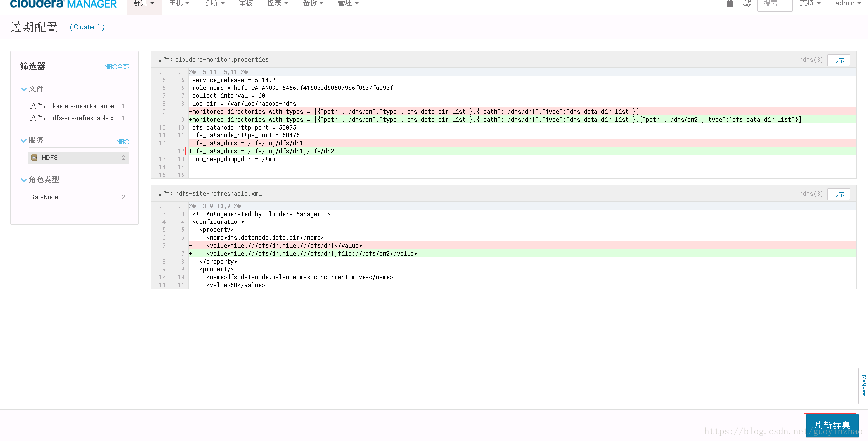The width and height of the screenshot is (868, 441).
Task: Collapse the 文件 filter section
Action: coord(32,89)
